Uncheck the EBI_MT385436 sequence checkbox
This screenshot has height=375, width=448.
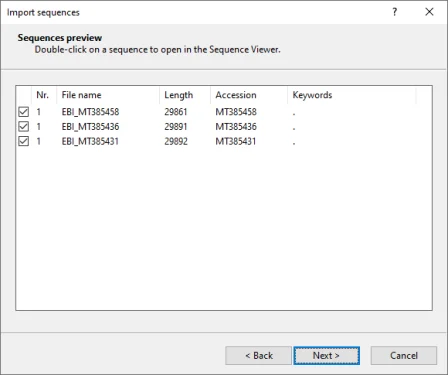coord(23,126)
